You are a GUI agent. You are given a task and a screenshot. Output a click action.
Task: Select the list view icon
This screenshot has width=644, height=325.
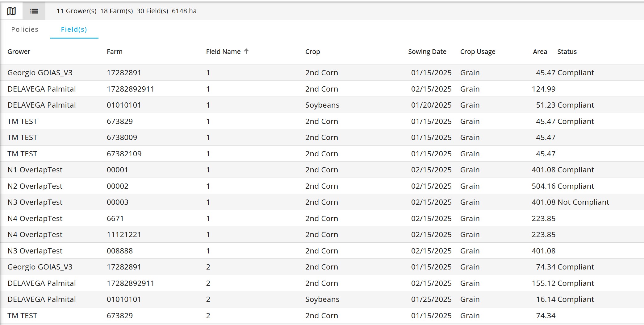click(34, 11)
